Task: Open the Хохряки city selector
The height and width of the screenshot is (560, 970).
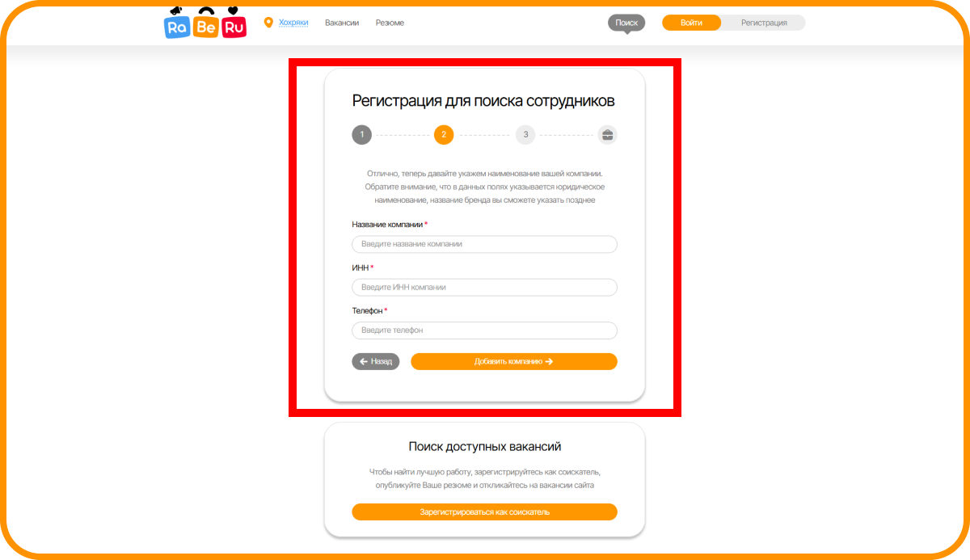Action: [293, 23]
